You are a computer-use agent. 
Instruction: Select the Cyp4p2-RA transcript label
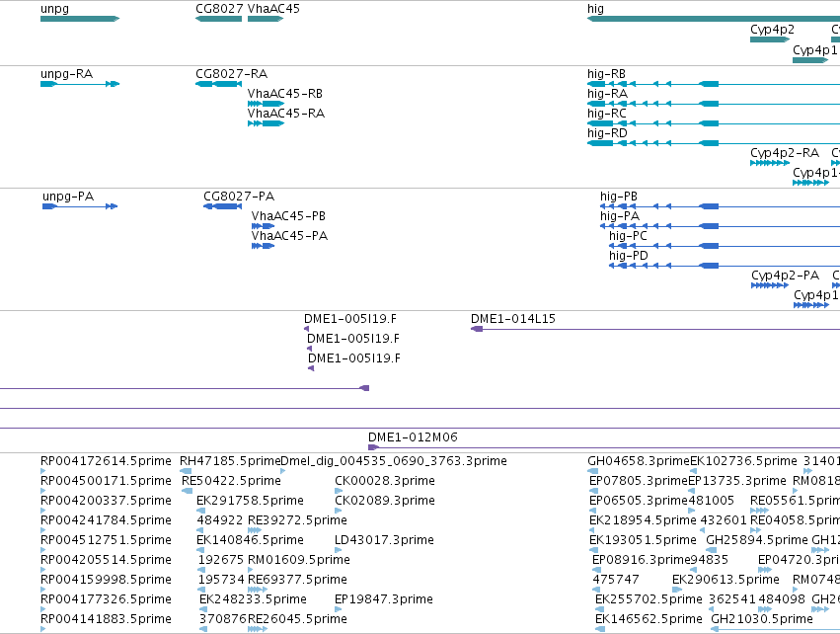coord(785,153)
